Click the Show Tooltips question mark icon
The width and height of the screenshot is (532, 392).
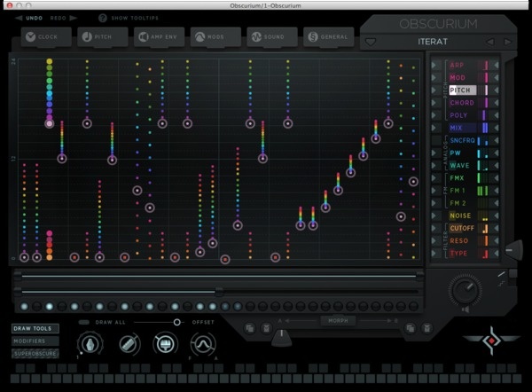[102, 17]
